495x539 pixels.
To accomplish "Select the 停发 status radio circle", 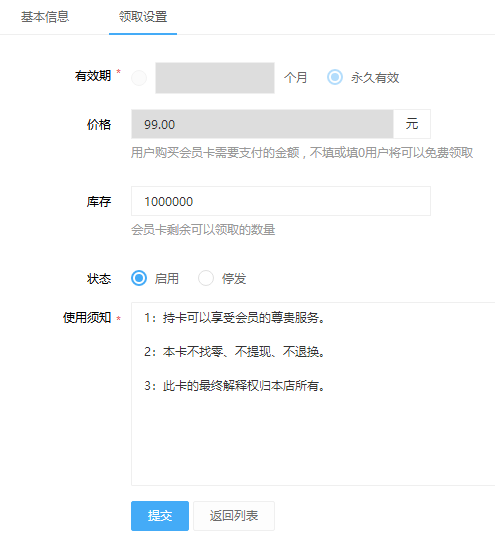I will (206, 278).
